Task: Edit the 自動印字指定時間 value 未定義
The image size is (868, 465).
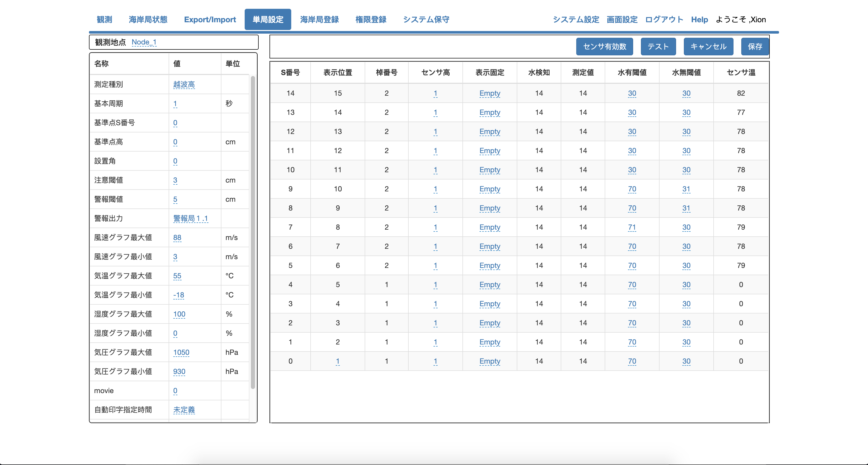Action: point(184,410)
